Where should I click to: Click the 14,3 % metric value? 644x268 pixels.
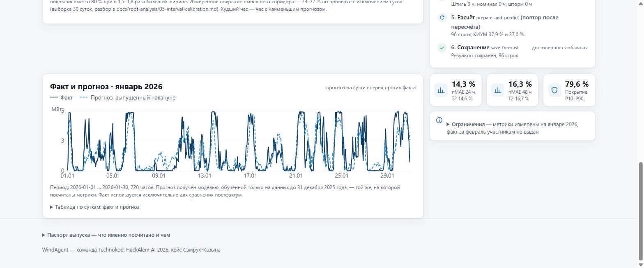(463, 84)
